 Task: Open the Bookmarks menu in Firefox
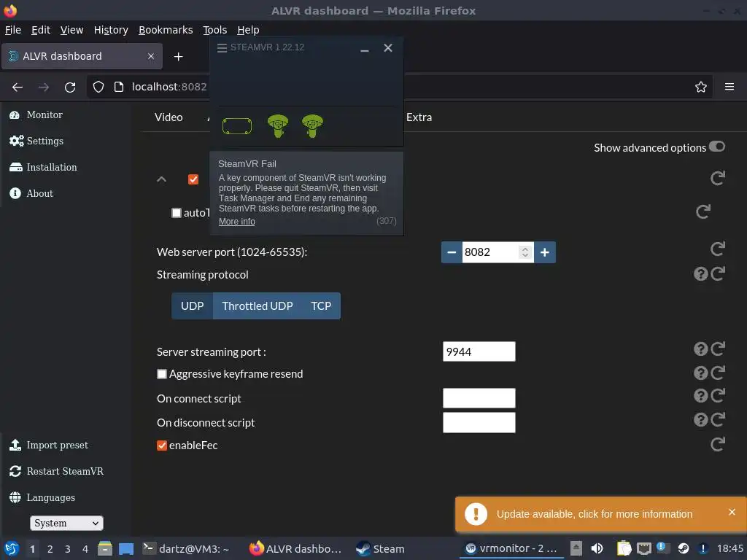pos(166,30)
